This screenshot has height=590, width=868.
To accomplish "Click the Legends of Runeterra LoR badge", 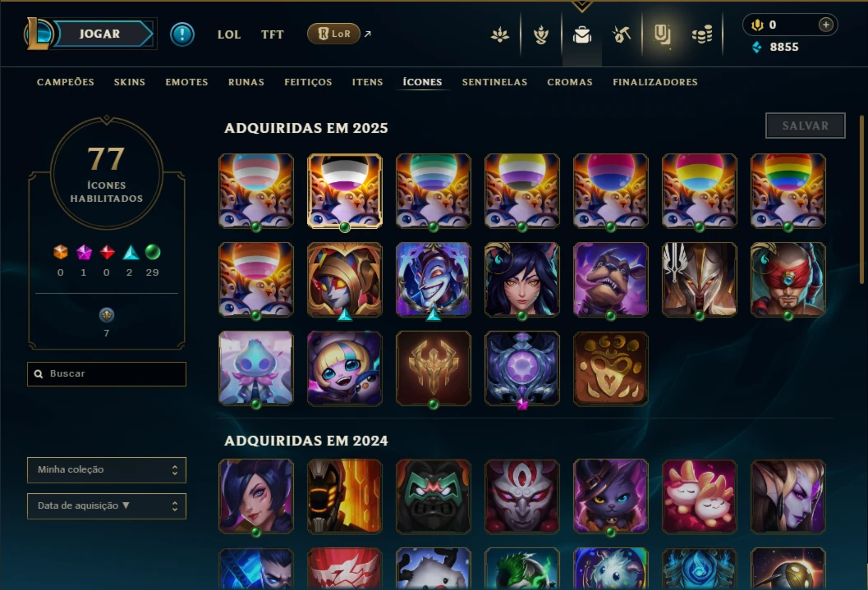I will point(333,34).
